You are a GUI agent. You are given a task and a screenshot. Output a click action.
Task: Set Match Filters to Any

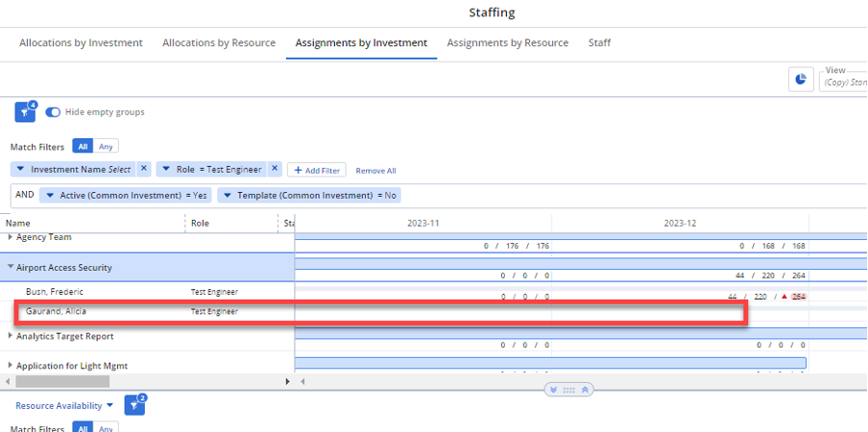click(106, 147)
